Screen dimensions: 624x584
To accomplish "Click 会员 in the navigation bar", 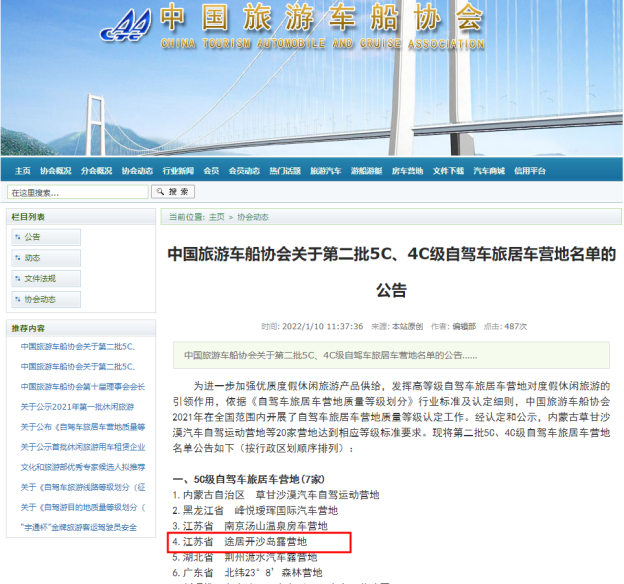I will 211,171.
